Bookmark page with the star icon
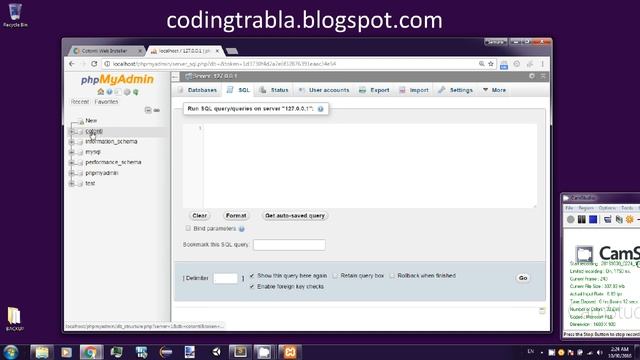Viewport: 640px width, 360px height. [x=491, y=64]
